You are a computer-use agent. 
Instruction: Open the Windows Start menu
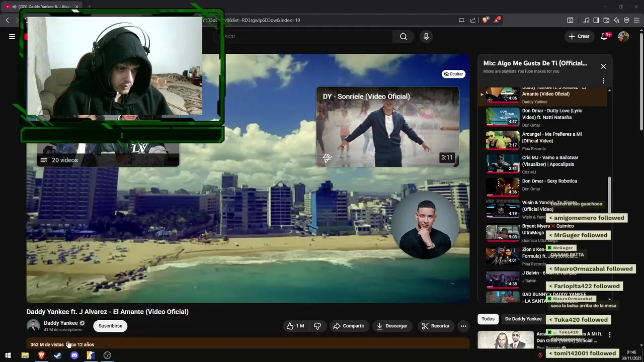tap(8, 355)
